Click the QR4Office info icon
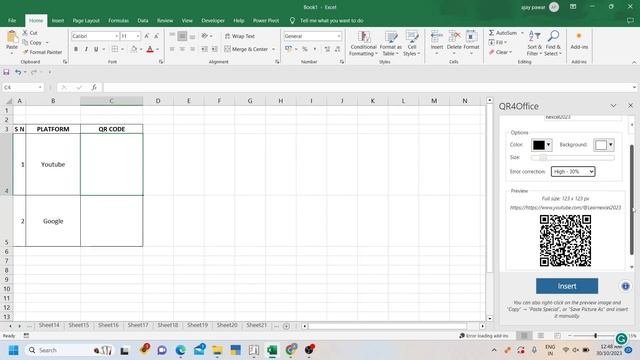This screenshot has width=640, height=360. pos(625,286)
